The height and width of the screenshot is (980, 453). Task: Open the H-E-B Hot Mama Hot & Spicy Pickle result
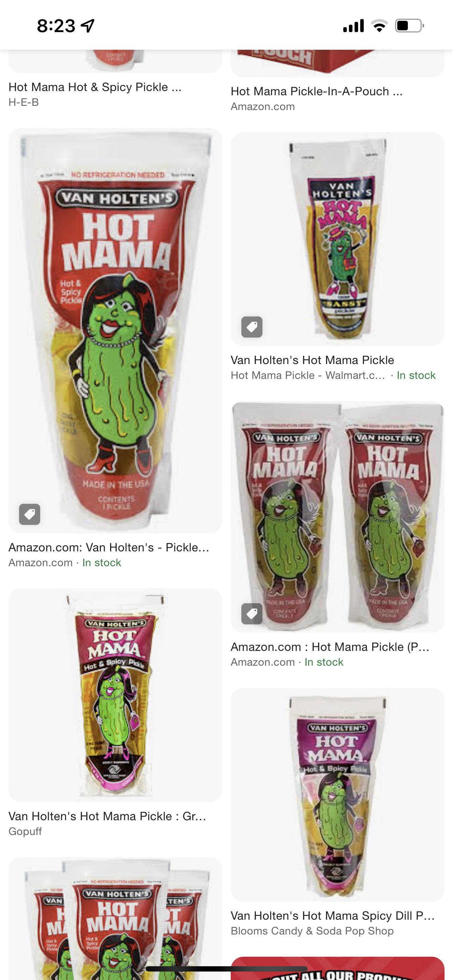pos(95,87)
